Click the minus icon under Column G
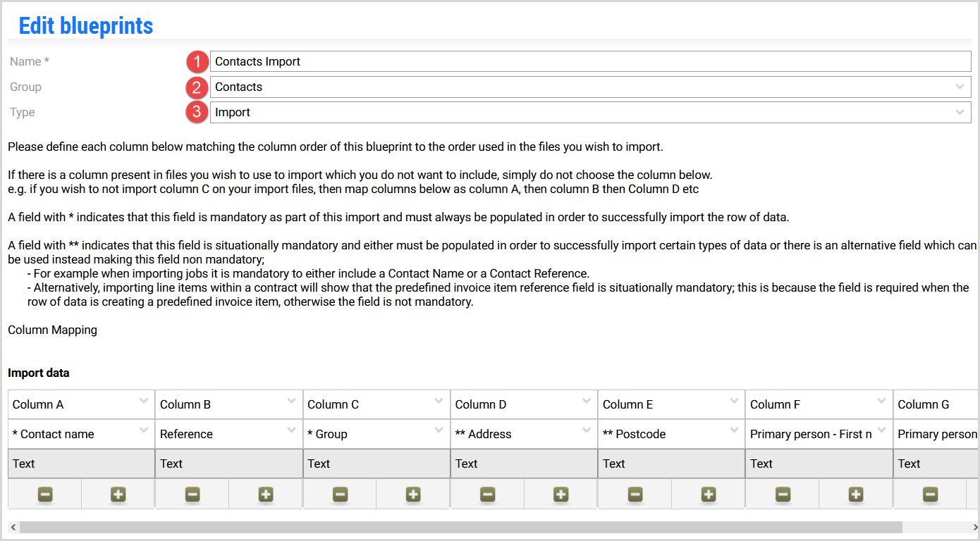The height and width of the screenshot is (541, 980). [931, 495]
